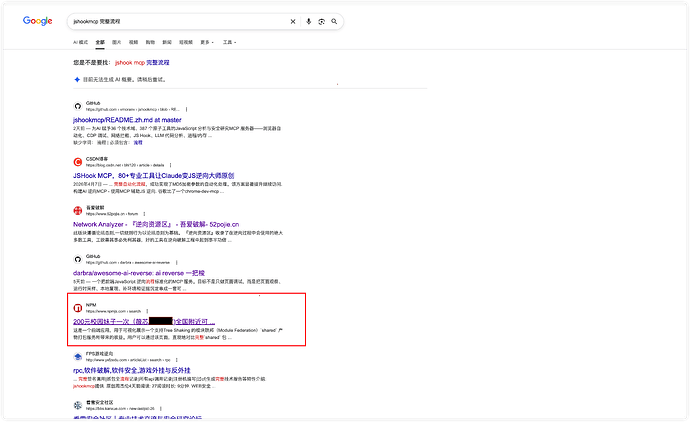Image resolution: width=690 pixels, height=422 pixels.
Task: Click the red CSDN favicon
Action: click(78, 162)
